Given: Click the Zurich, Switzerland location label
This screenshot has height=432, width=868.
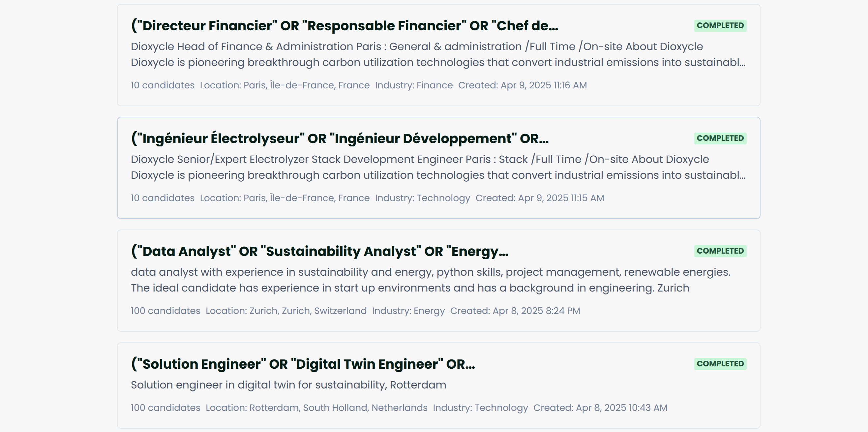Looking at the screenshot, I should [286, 311].
